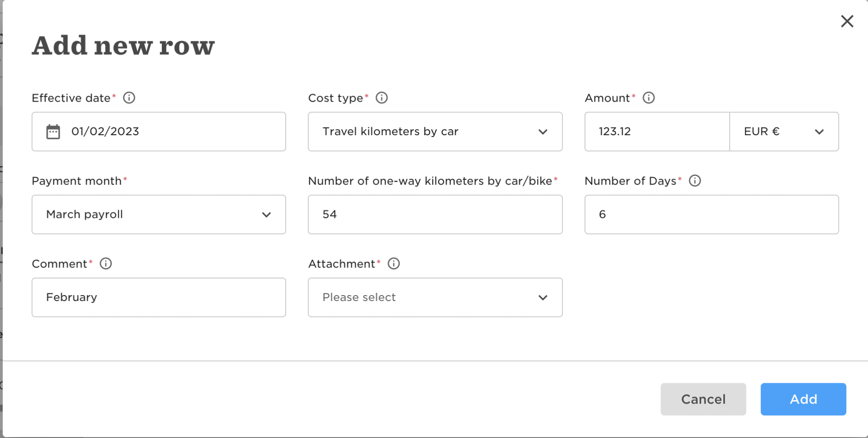Focus the one-way kilometers field with 54
This screenshot has height=438, width=868.
(x=435, y=214)
